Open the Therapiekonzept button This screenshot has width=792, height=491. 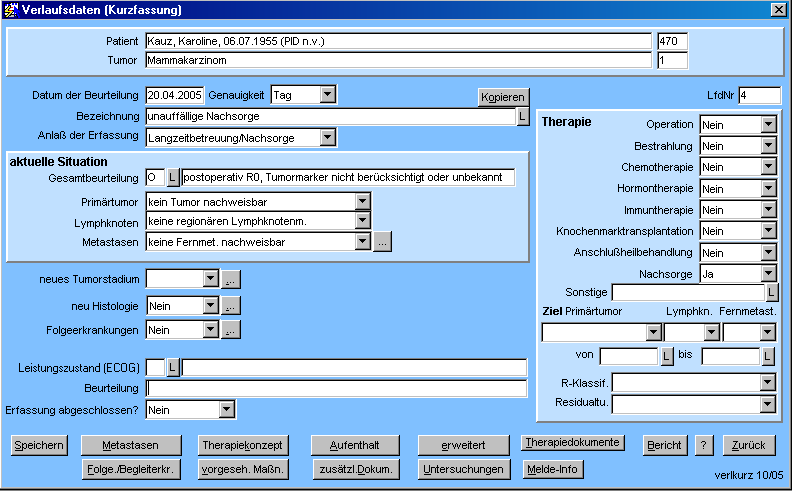[242, 445]
